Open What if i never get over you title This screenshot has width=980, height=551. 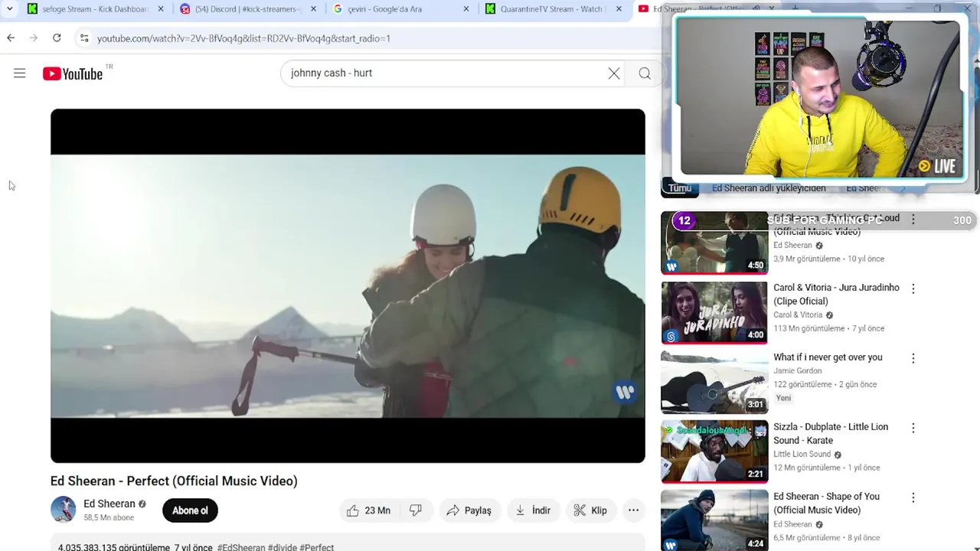(x=828, y=357)
